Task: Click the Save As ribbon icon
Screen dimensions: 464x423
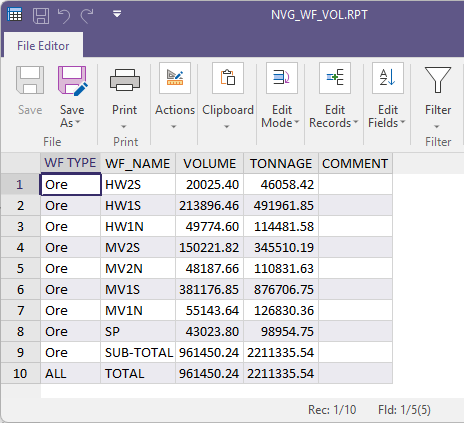Action: (x=73, y=81)
